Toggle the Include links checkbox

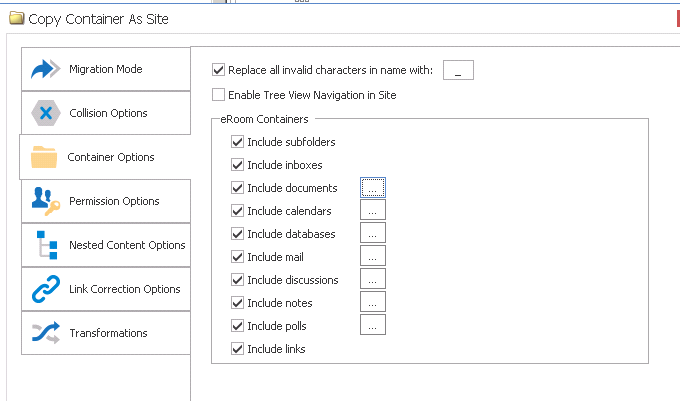pos(237,349)
